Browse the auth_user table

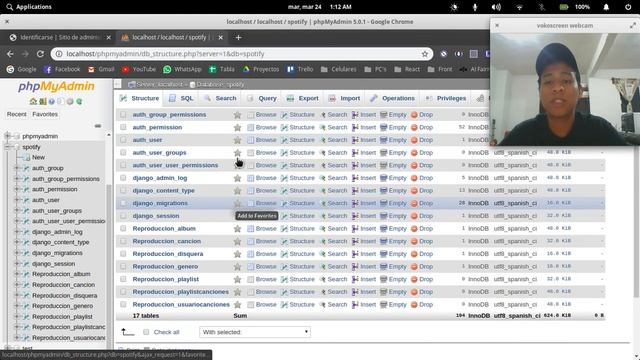(262, 140)
